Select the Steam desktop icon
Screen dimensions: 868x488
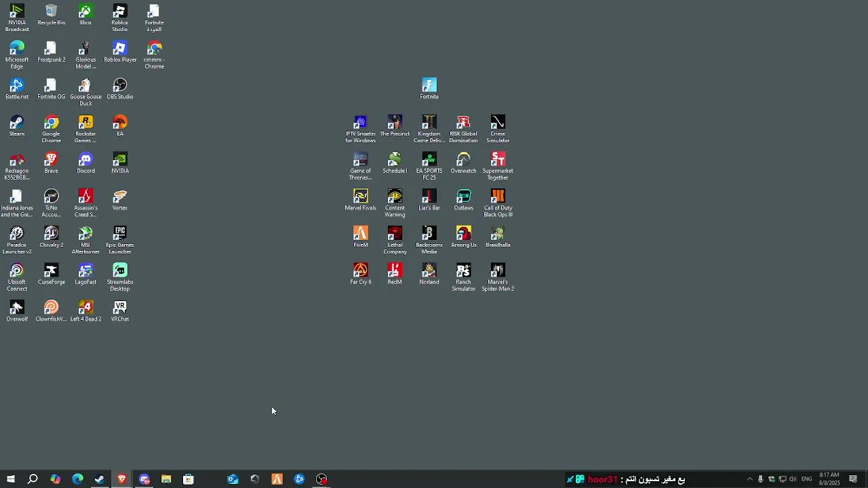tap(17, 126)
